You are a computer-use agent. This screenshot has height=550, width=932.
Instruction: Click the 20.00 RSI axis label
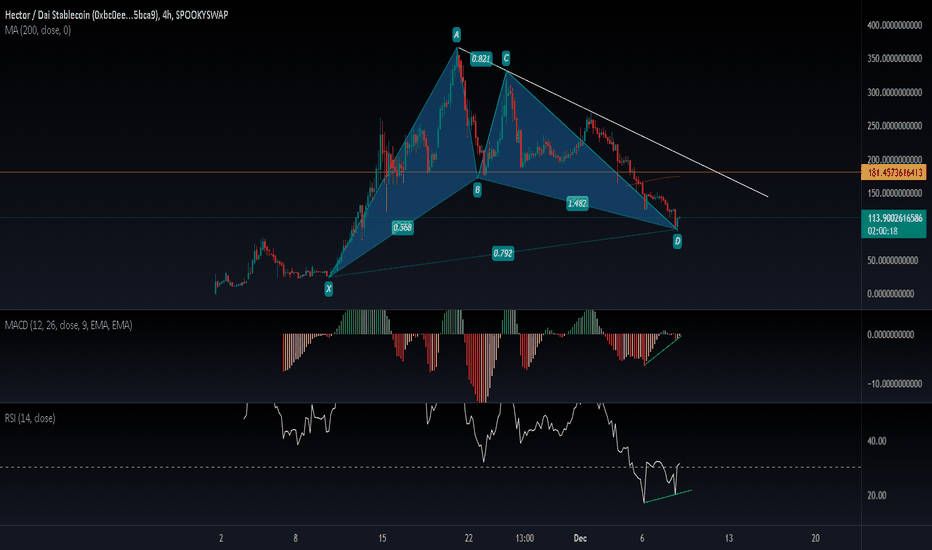[x=876, y=495]
